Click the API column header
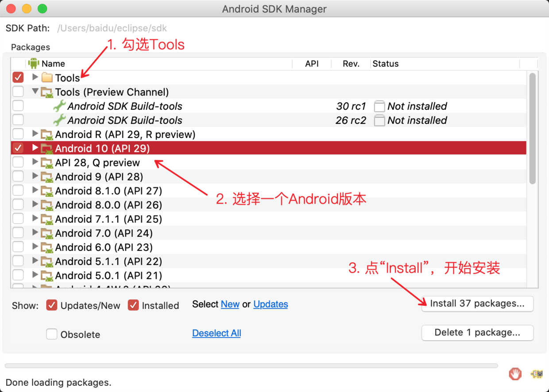549x392 pixels. coord(312,64)
